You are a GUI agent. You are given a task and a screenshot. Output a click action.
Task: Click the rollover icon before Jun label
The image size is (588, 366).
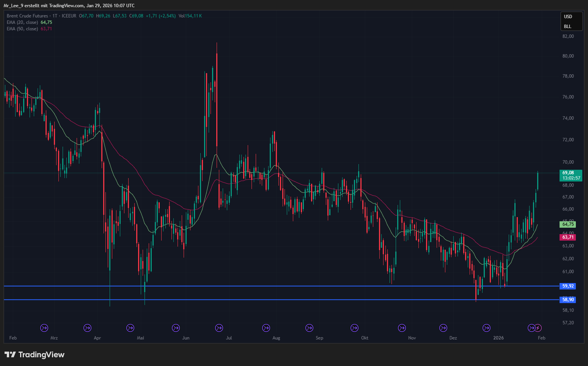click(x=176, y=328)
